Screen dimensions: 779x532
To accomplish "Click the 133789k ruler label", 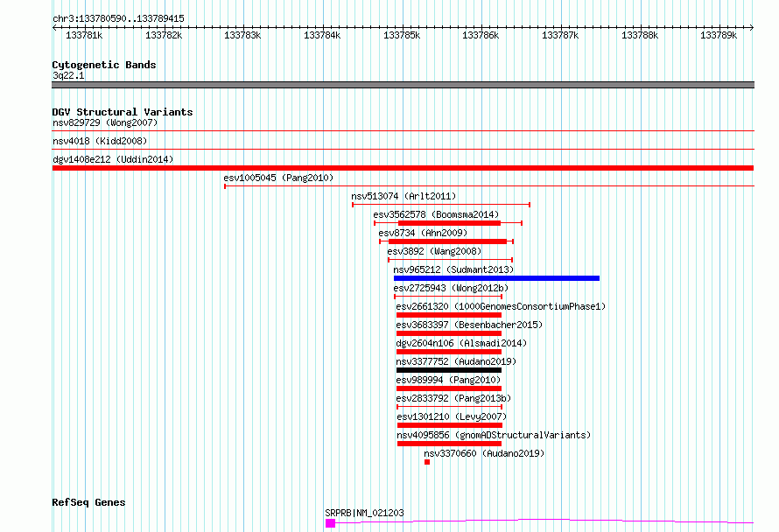I will [719, 35].
